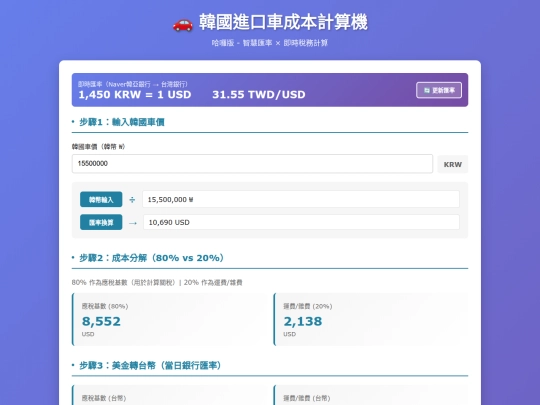The height and width of the screenshot is (405, 540).
Task: Click the 韓國車價（韓幣 ₩）field label
Action: 98,147
